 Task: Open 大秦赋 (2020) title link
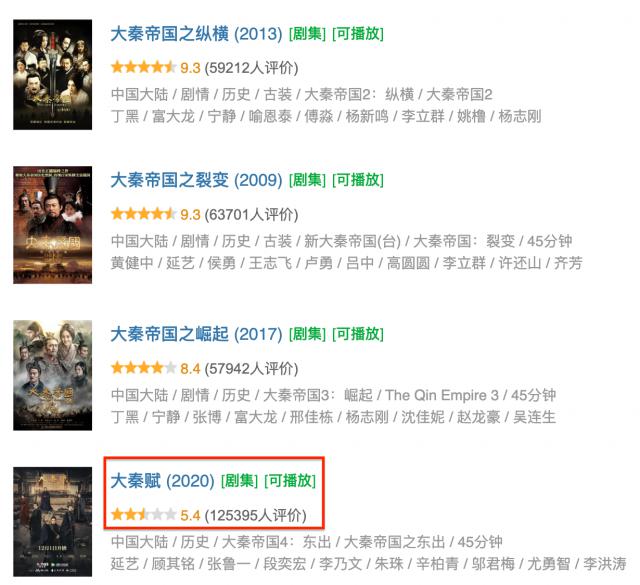pyautogui.click(x=162, y=481)
